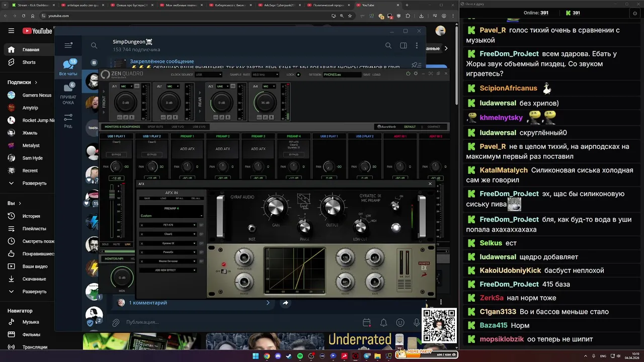This screenshot has height=362, width=644.
Task: Open the FET-A76 effect slot dropdown
Action: point(168,225)
